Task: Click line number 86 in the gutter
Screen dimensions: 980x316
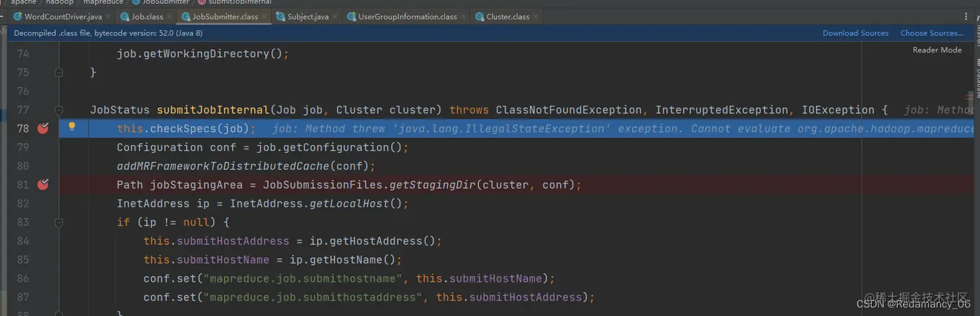Action: pos(23,278)
